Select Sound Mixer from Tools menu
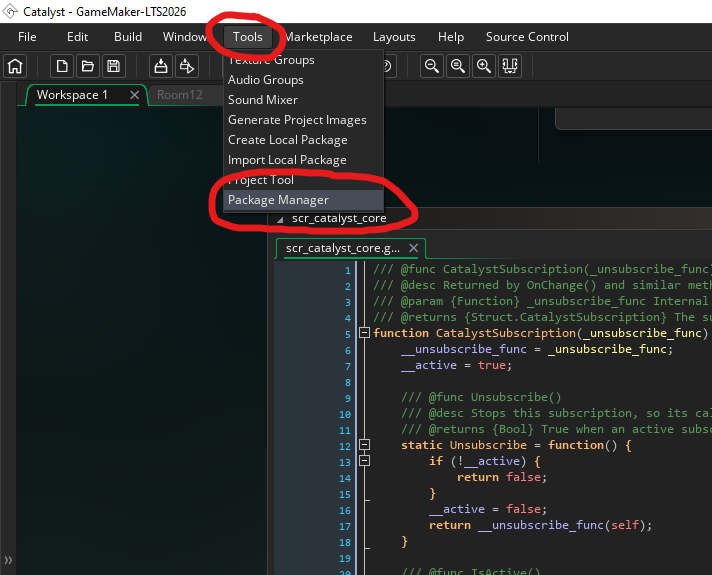The height and width of the screenshot is (575, 712). pos(303,100)
